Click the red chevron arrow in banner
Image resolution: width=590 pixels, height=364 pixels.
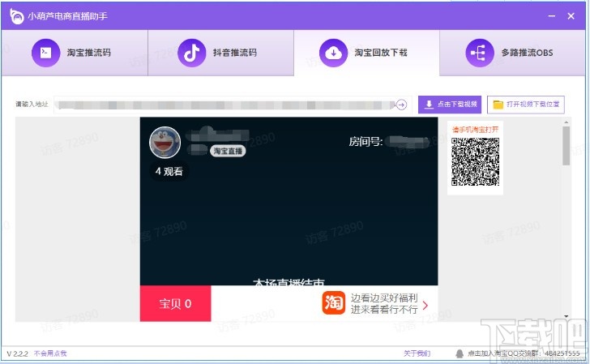425,305
